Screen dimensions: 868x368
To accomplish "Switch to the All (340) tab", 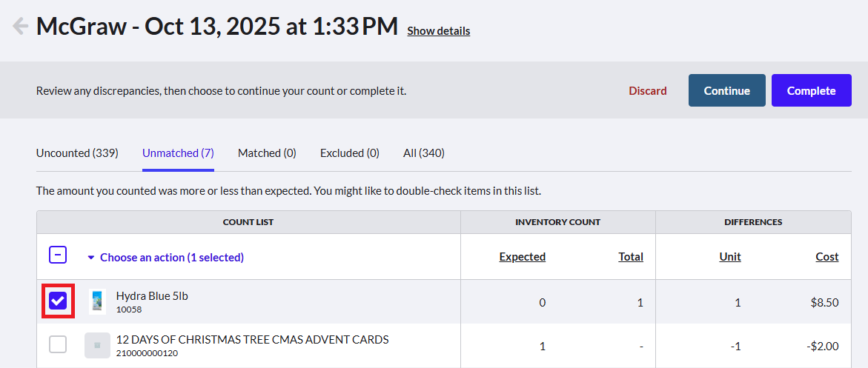I will click(x=423, y=153).
